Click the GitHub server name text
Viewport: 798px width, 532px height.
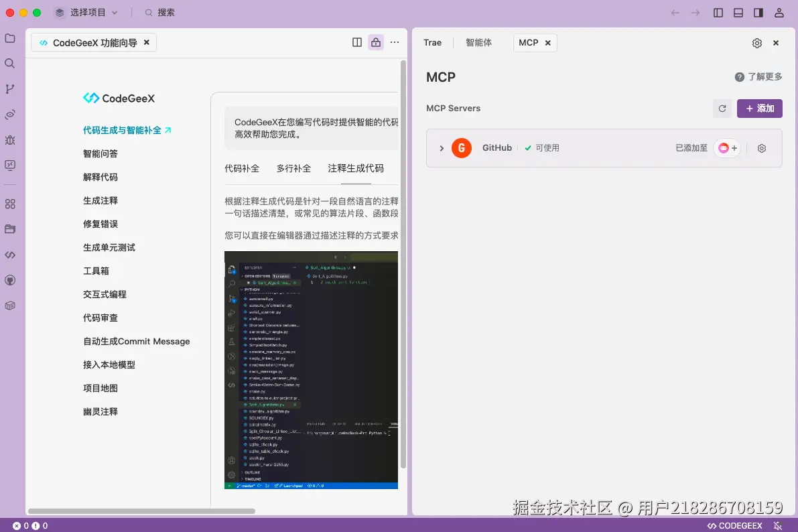coord(496,148)
